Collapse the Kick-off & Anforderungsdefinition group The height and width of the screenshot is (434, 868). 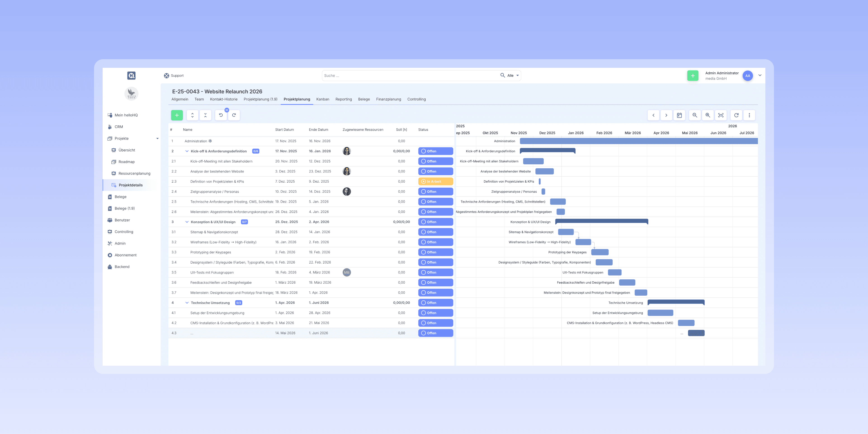tap(187, 151)
